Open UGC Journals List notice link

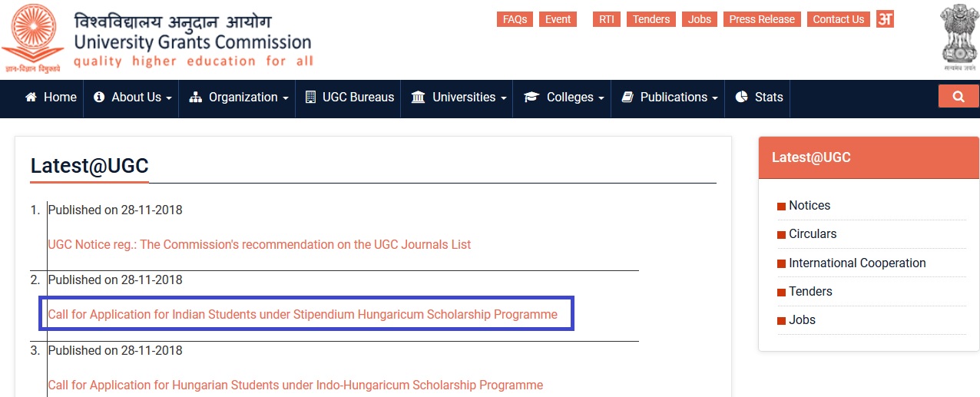pyautogui.click(x=260, y=245)
